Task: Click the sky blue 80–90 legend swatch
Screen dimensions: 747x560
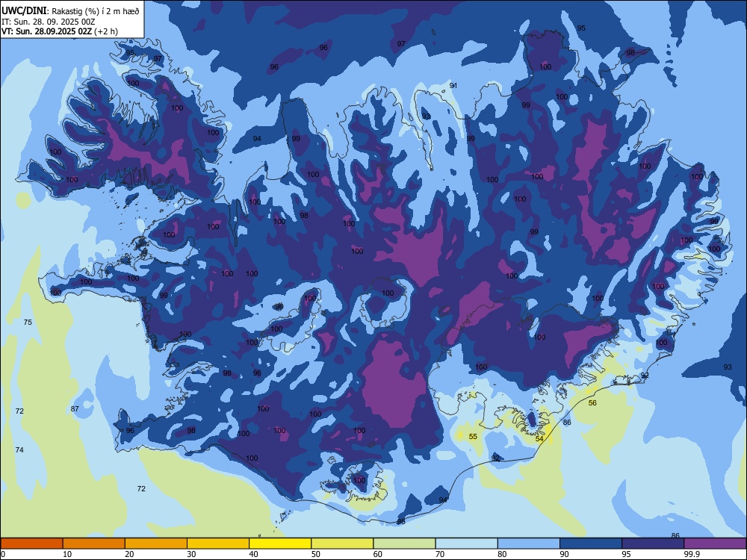Action: [529, 544]
